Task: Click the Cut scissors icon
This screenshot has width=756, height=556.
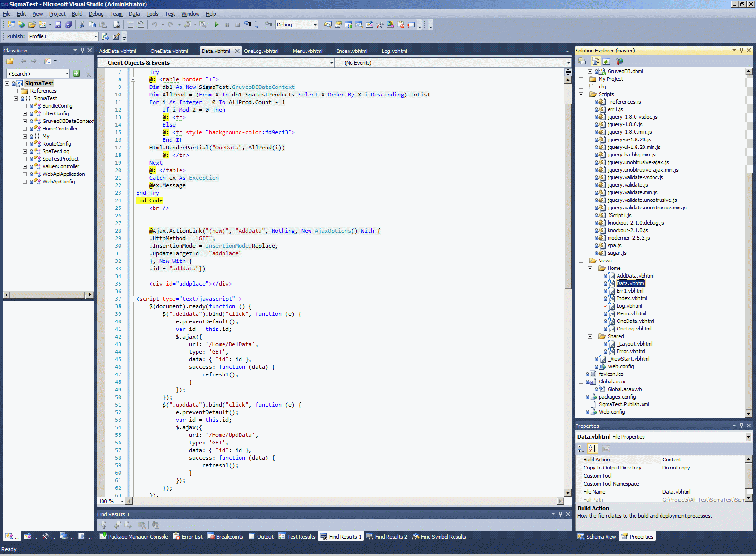Action: click(x=82, y=25)
